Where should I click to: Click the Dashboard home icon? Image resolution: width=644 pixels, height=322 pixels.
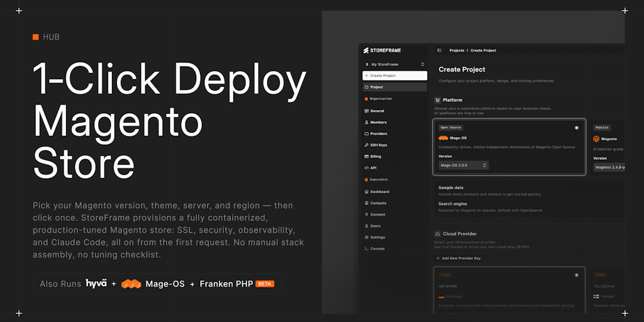point(367,192)
